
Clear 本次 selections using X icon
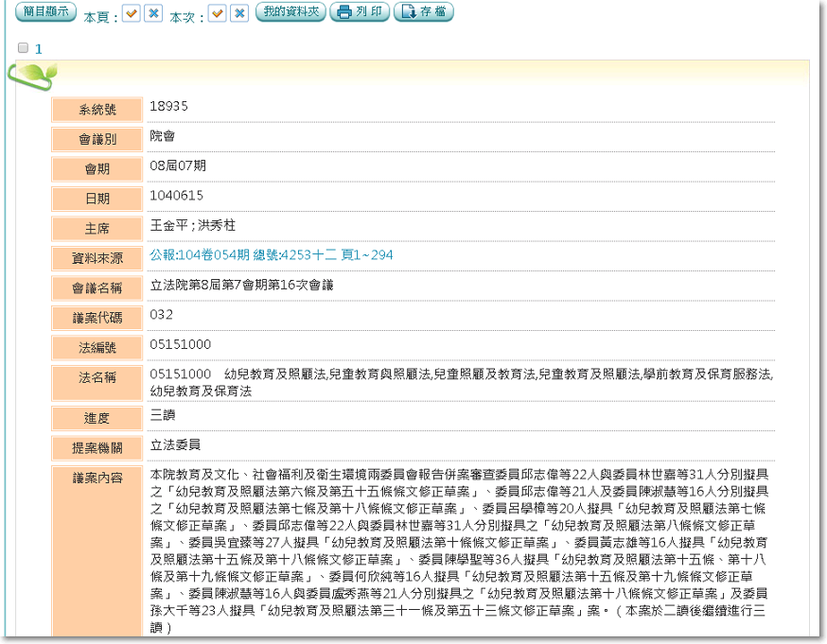tap(239, 13)
